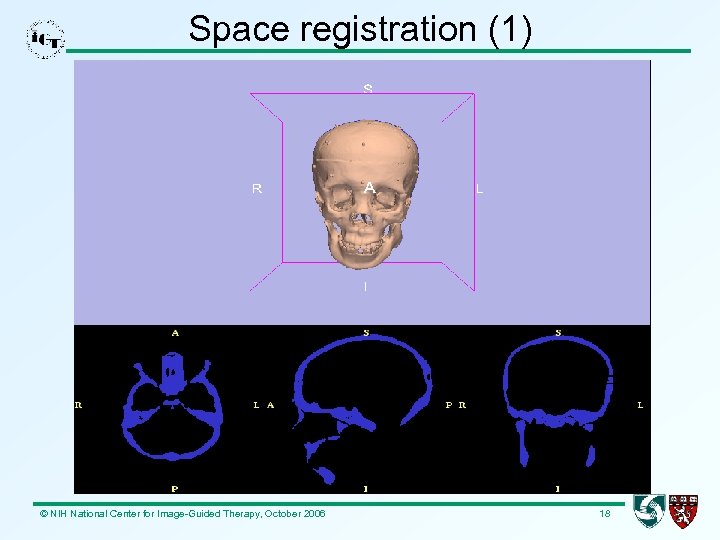Click the "Space registration (1)" slide title
Screen dimensions: 720x540
(x=360, y=28)
